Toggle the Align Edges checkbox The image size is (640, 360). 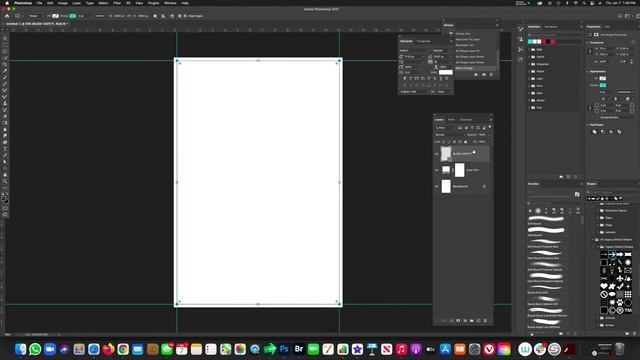pos(185,16)
